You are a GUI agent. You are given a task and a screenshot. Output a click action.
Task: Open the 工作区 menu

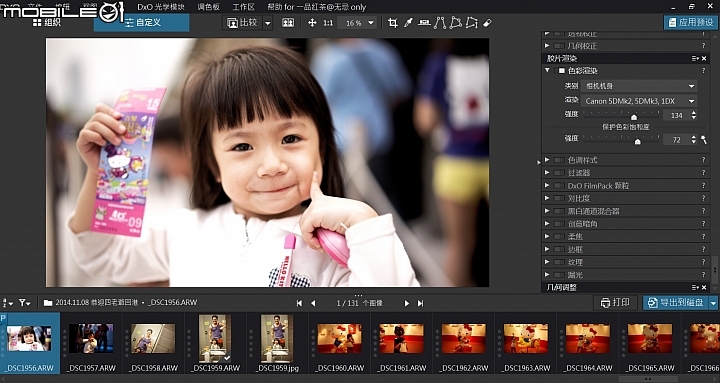pos(243,7)
